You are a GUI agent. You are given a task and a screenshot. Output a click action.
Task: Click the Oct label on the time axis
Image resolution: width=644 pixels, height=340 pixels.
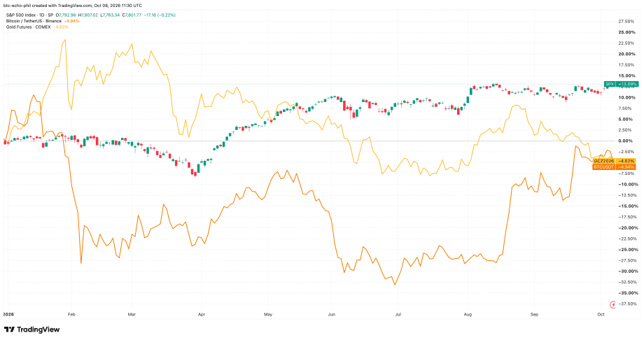(601, 315)
